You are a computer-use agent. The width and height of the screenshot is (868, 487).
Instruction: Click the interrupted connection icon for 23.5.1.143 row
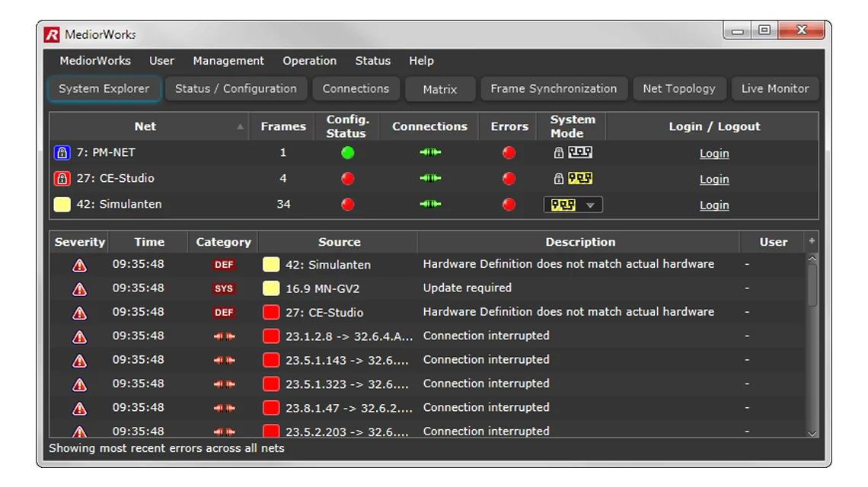click(x=224, y=360)
